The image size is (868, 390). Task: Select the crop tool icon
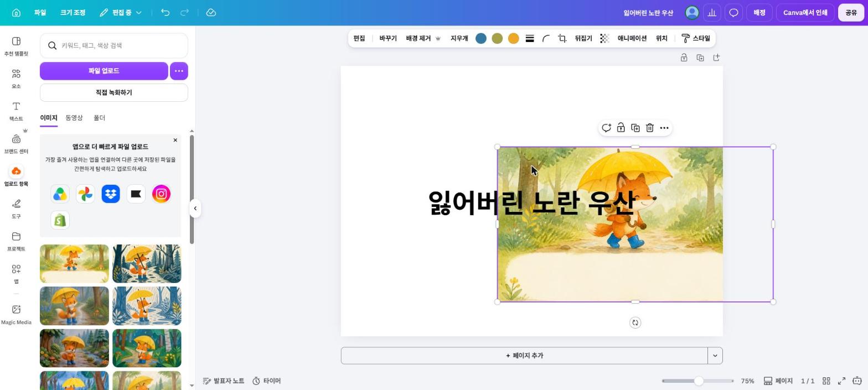(x=562, y=38)
